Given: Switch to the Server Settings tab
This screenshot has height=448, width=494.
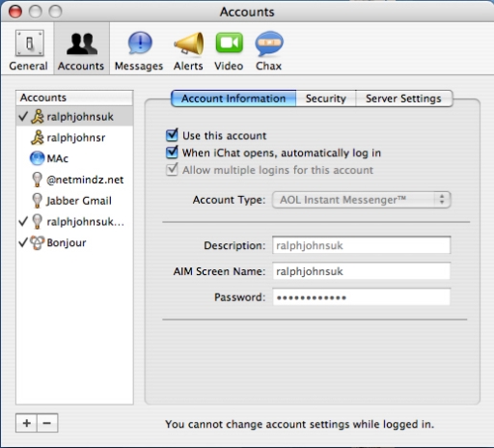Looking at the screenshot, I should pyautogui.click(x=404, y=98).
